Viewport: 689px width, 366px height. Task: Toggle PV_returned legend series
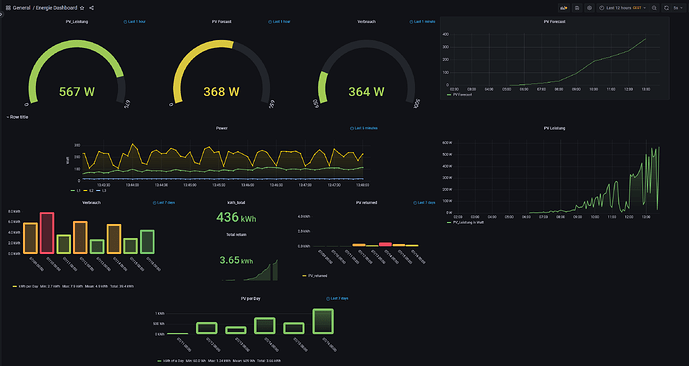click(315, 275)
